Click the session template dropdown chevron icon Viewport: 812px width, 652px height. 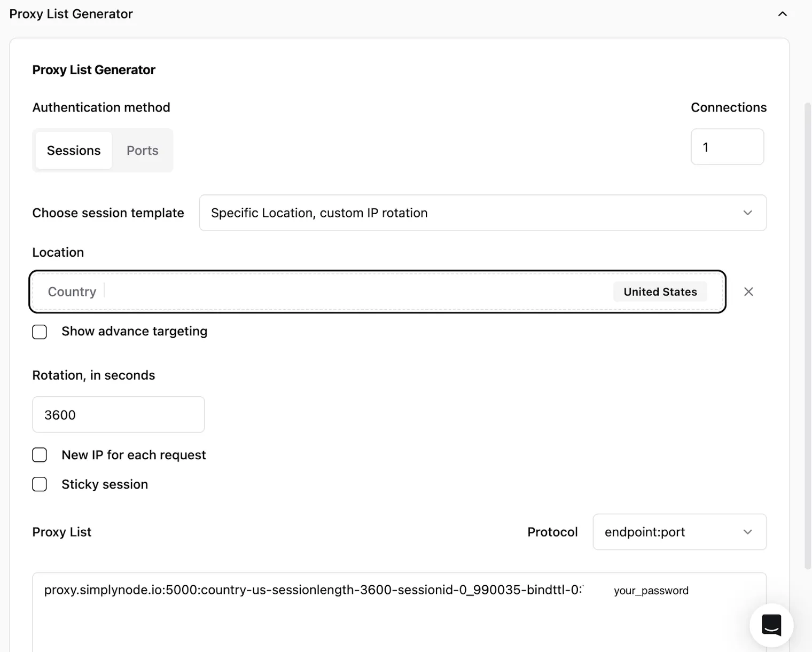(x=747, y=213)
